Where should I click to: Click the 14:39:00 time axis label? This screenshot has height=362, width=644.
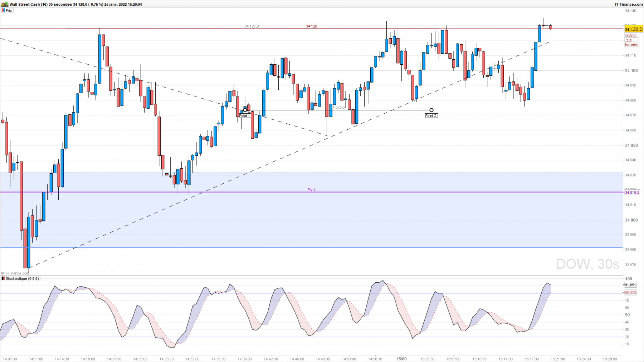tap(245, 359)
